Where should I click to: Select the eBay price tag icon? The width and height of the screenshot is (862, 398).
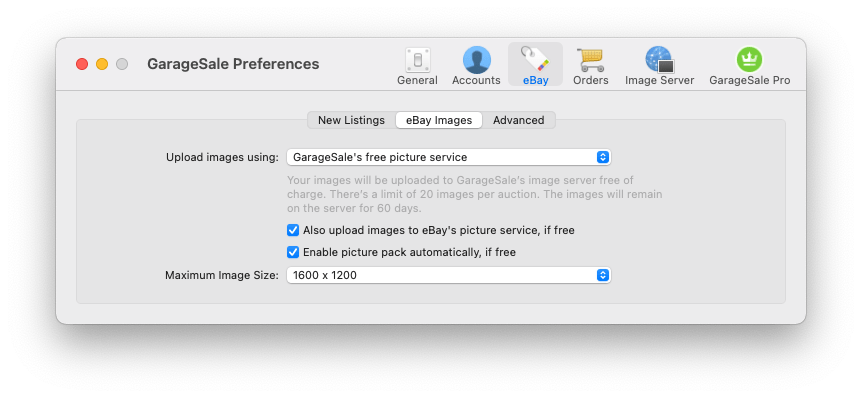pyautogui.click(x=535, y=59)
